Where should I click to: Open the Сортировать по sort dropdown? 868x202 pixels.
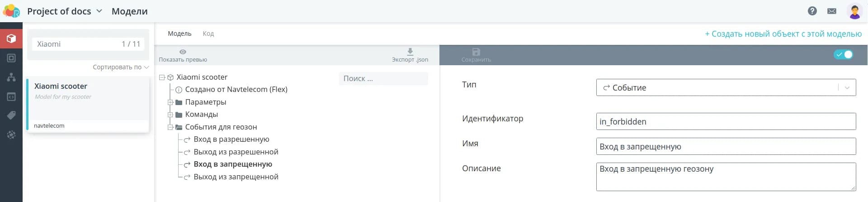[x=120, y=67]
